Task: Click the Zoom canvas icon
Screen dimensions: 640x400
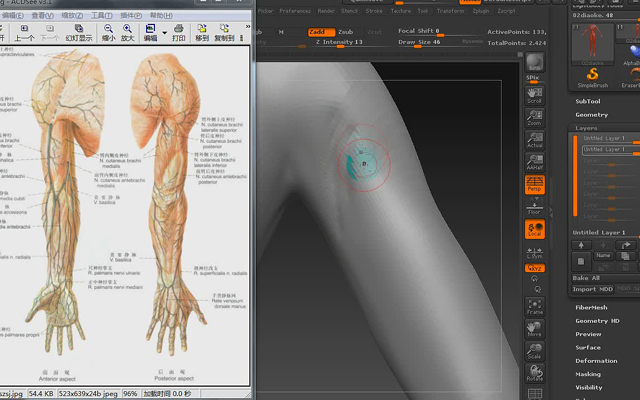Action: pyautogui.click(x=534, y=118)
